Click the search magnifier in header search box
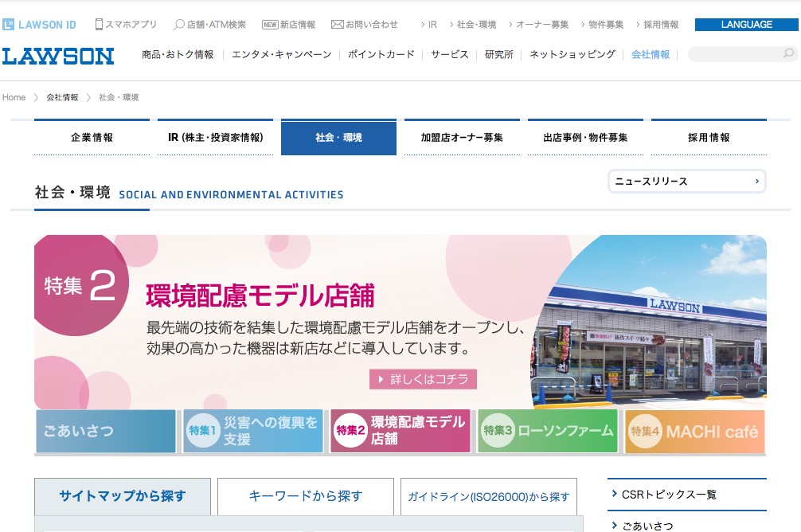The width and height of the screenshot is (801, 532). point(788,54)
